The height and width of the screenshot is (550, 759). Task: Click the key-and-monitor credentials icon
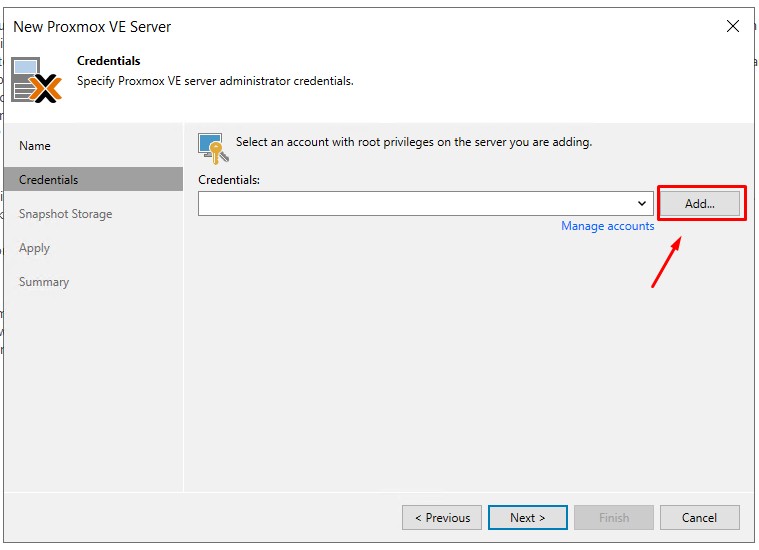point(211,148)
